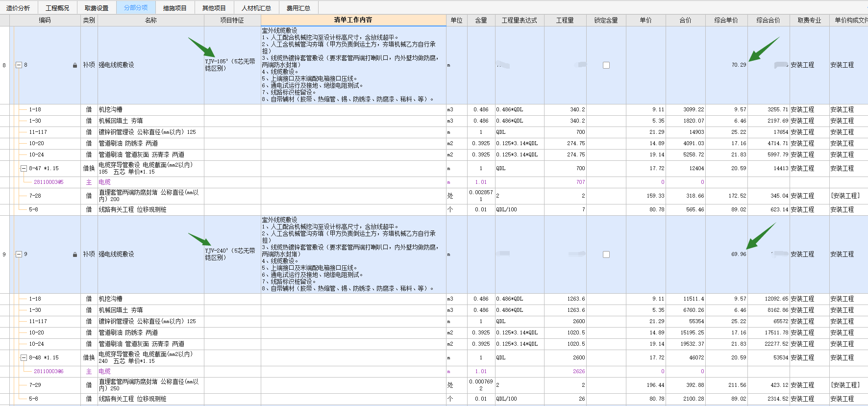Select cable material row 28110003@6
This screenshot has width=868, height=406.
pos(49,371)
